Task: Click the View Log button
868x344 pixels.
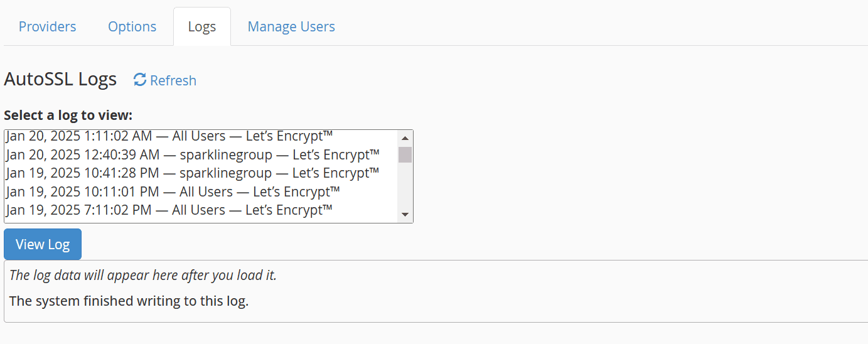Action: 43,244
